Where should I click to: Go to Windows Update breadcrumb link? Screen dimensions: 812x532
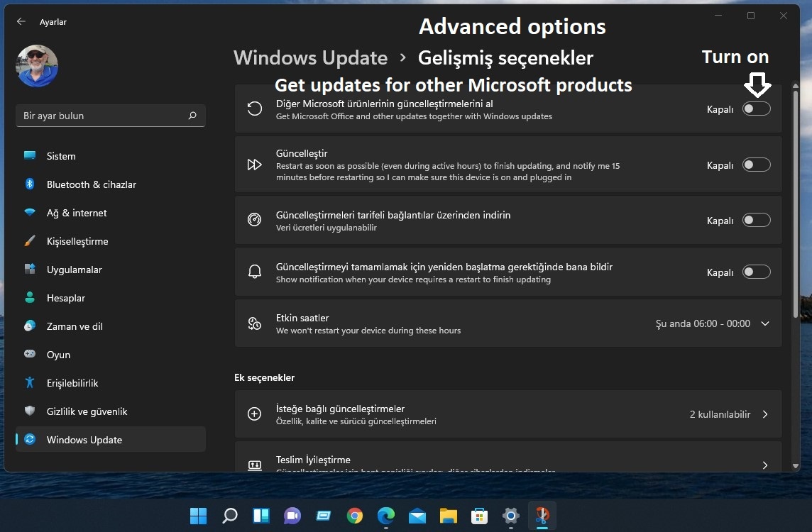310,57
